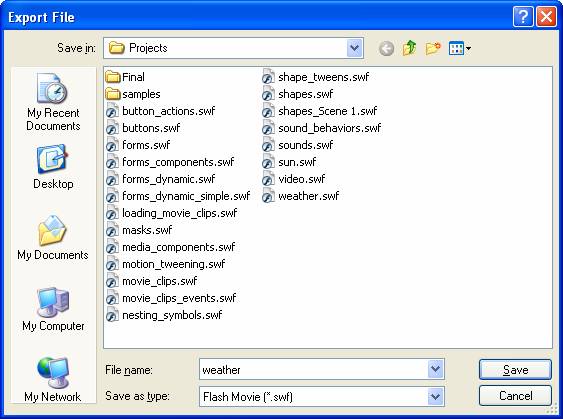Click the Save button
The height and width of the screenshot is (419, 563).
tap(515, 369)
